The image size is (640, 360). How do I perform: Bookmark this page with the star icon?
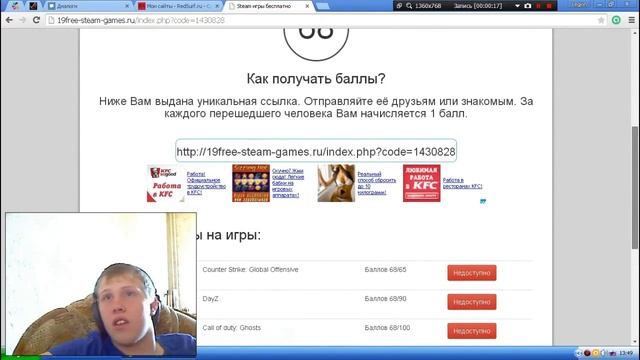(x=601, y=20)
